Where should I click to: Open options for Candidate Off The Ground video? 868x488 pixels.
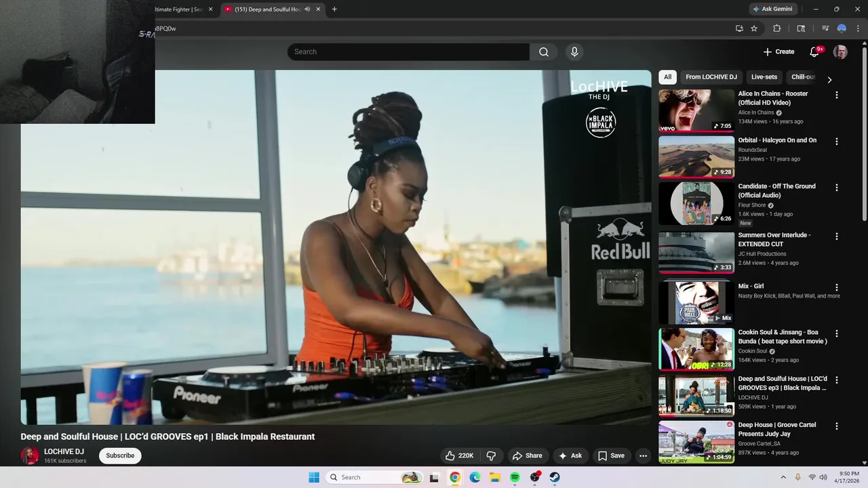point(836,187)
